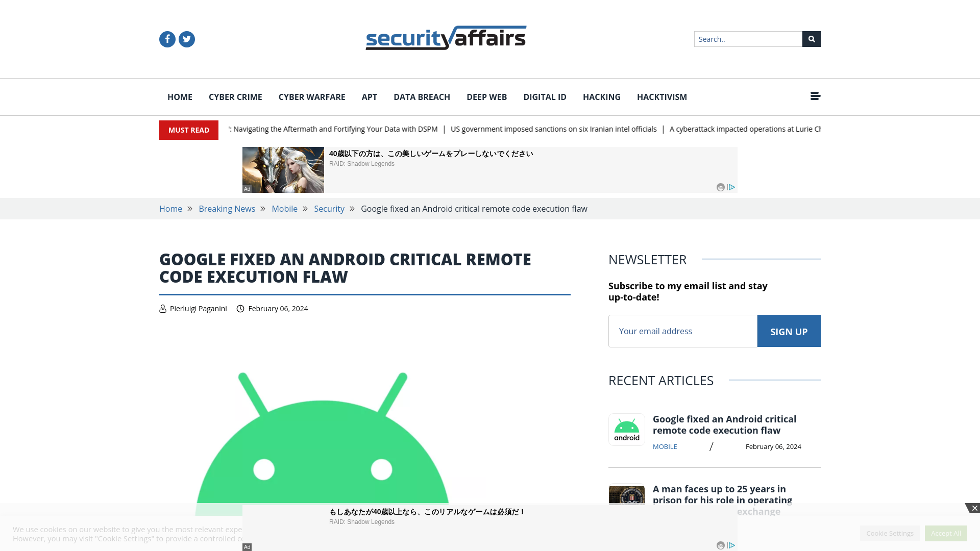Screen dimensions: 980x551
Task: Scroll the MUST READ ticker bar
Action: pos(489,129)
